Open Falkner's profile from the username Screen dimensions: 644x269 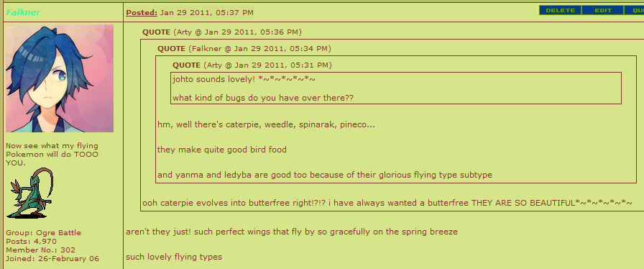(23, 12)
